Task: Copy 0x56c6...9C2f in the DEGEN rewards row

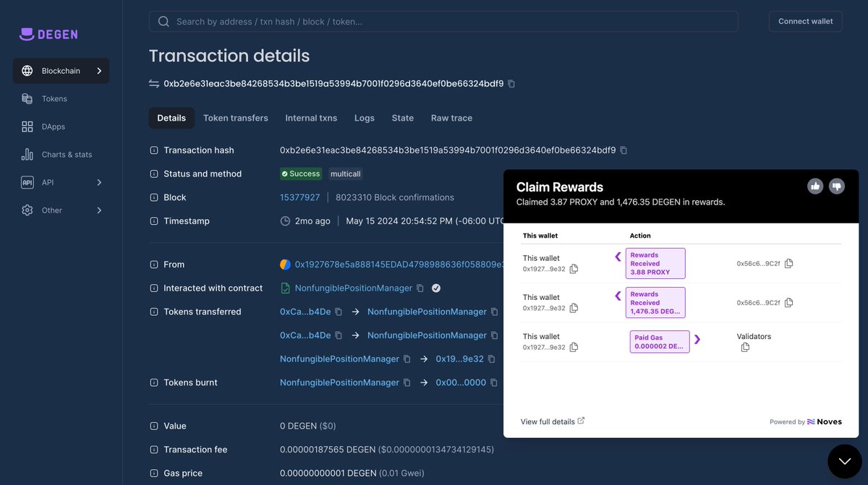Action: [x=788, y=302]
